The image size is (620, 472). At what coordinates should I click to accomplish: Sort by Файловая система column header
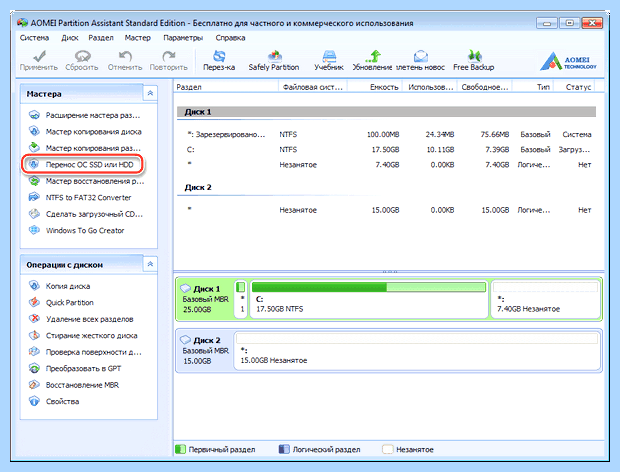point(313,87)
